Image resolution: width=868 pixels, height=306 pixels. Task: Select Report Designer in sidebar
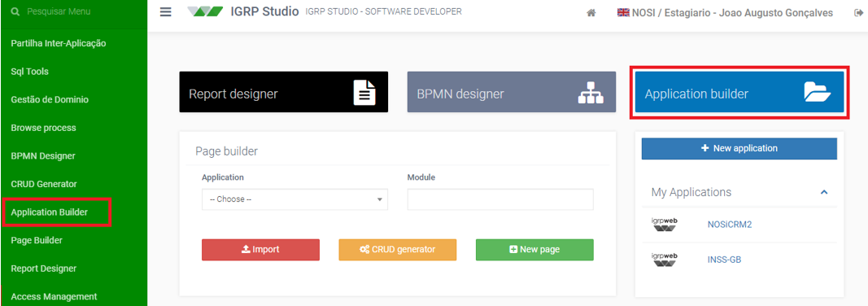(44, 269)
